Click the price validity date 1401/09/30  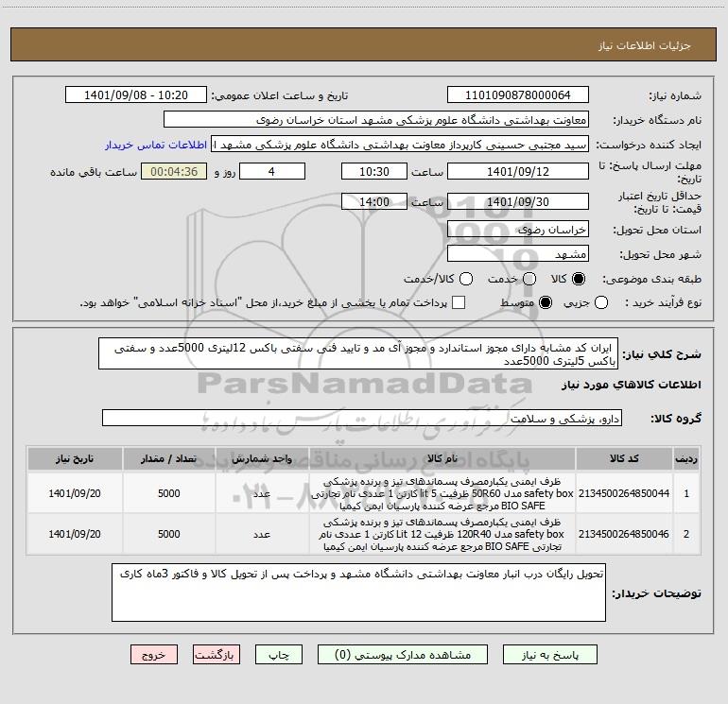click(518, 202)
